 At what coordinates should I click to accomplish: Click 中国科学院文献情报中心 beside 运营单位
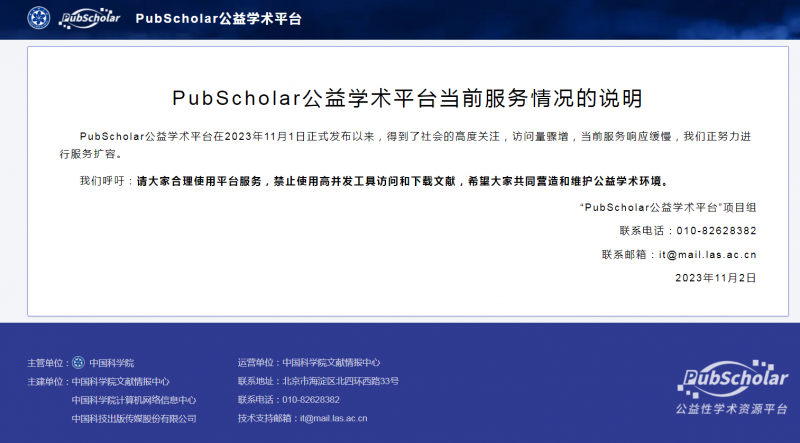[x=331, y=363]
